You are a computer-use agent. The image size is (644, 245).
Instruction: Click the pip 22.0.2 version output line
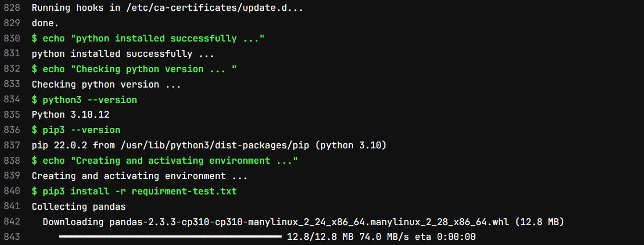click(209, 146)
